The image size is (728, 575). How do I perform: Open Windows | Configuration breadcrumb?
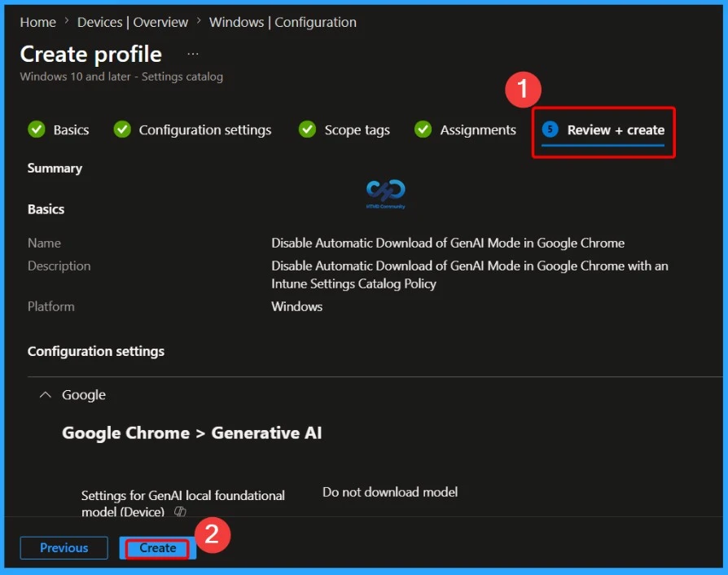[283, 22]
